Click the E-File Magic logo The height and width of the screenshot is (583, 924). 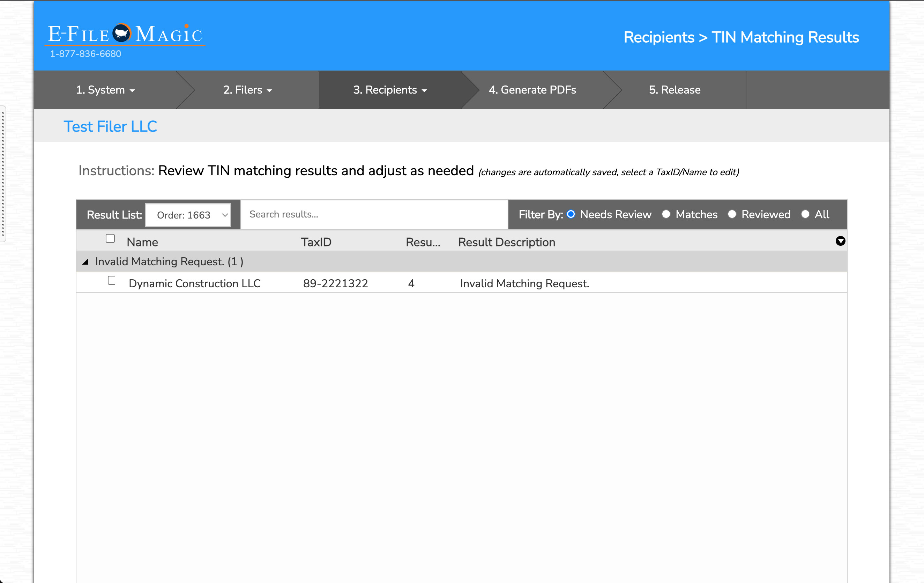pos(125,35)
